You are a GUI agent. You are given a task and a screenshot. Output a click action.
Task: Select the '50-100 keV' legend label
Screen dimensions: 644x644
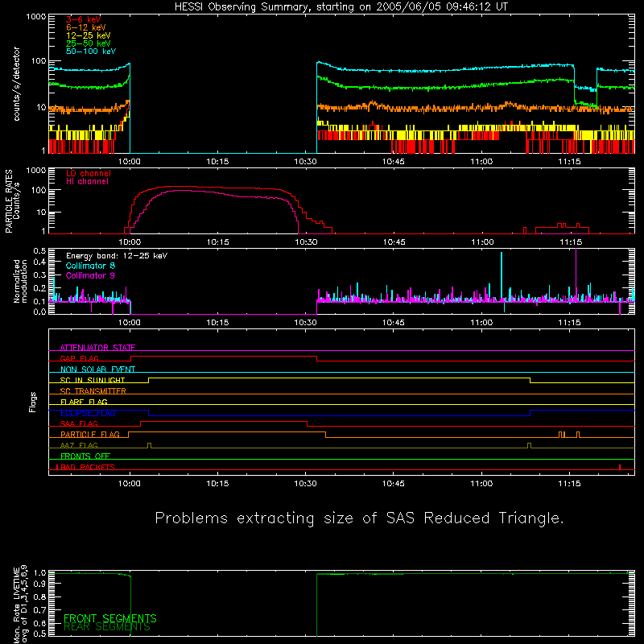tap(91, 52)
